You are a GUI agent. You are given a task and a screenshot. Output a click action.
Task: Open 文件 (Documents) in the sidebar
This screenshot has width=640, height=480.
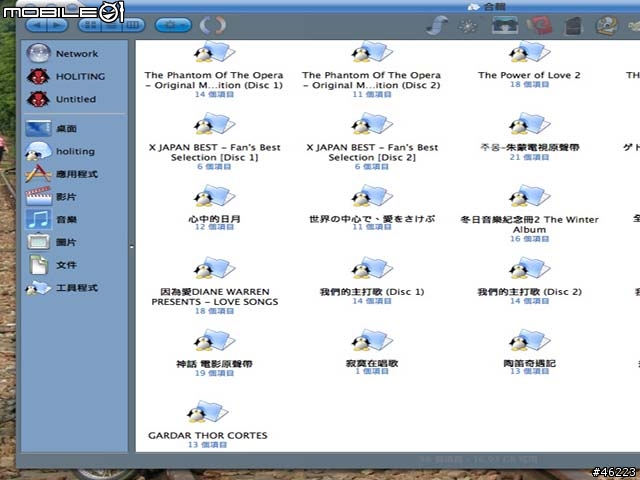pyautogui.click(x=52, y=265)
